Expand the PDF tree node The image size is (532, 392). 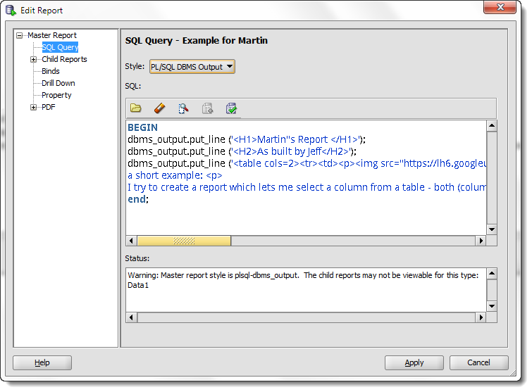[33, 108]
